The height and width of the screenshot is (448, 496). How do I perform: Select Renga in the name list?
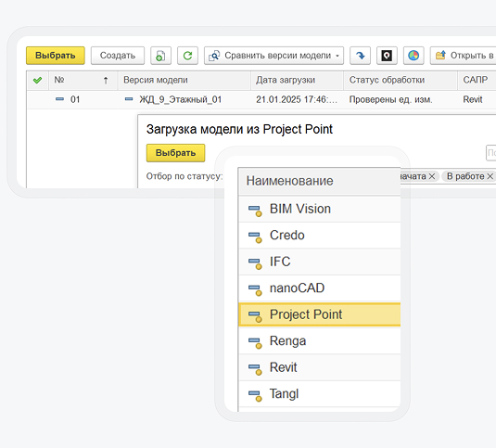[x=320, y=341]
